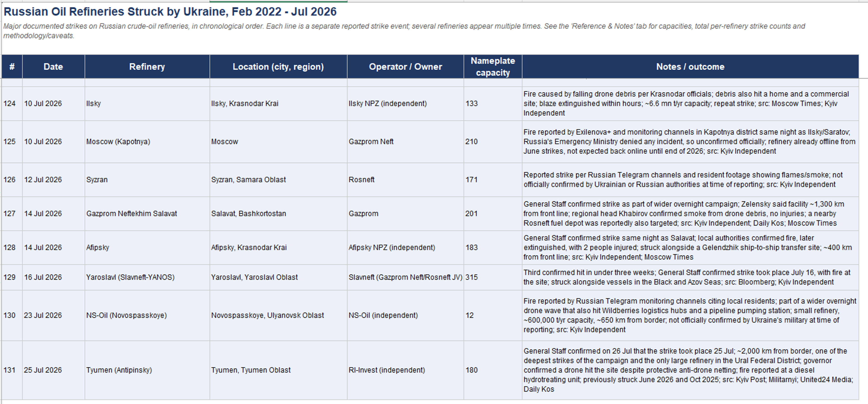The height and width of the screenshot is (404, 868).
Task: Select the 'Tyumen (Antipinsky)' refinery cell
Action: tap(147, 370)
